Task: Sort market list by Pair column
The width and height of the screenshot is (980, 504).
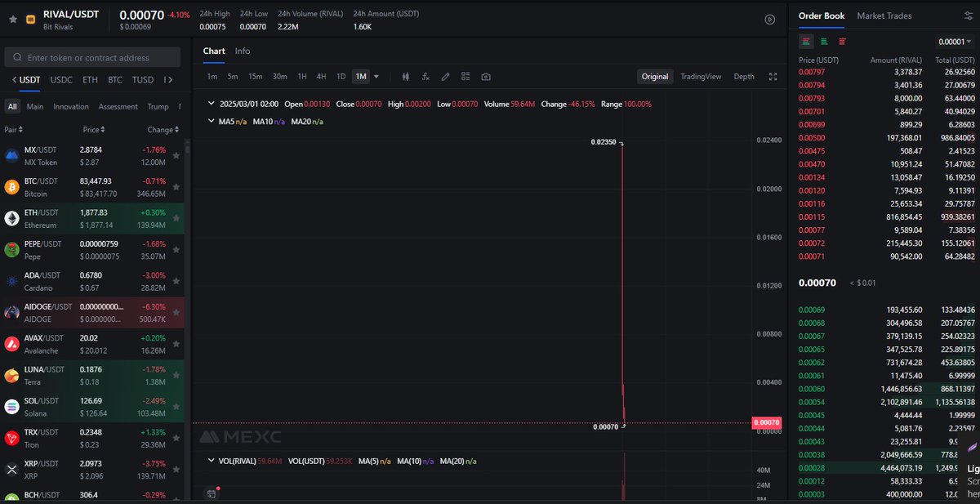Action: point(14,130)
